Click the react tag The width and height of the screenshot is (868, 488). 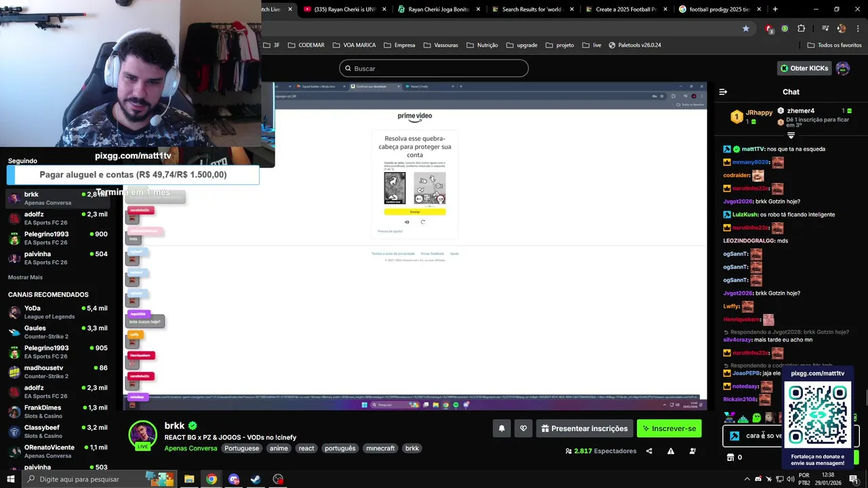(307, 448)
